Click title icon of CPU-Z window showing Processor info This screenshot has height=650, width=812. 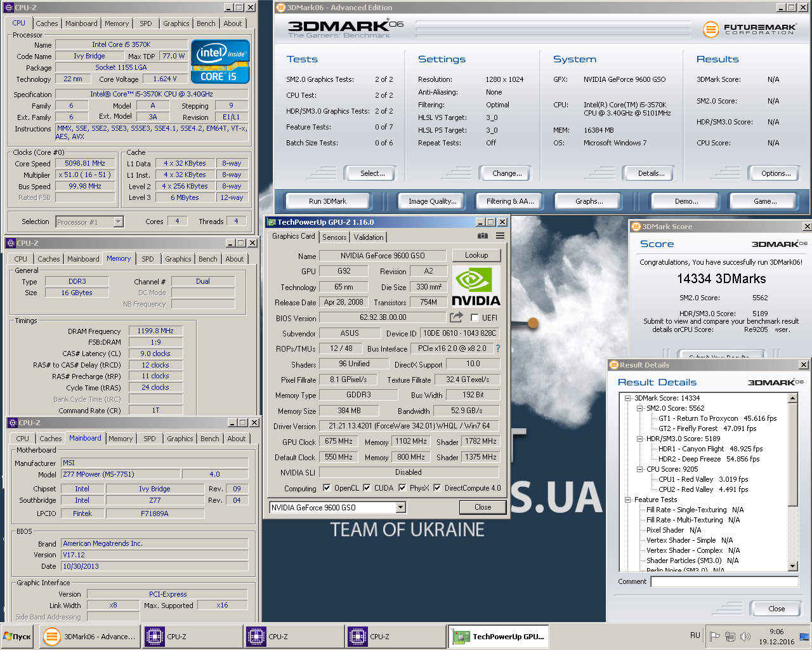pos(9,8)
